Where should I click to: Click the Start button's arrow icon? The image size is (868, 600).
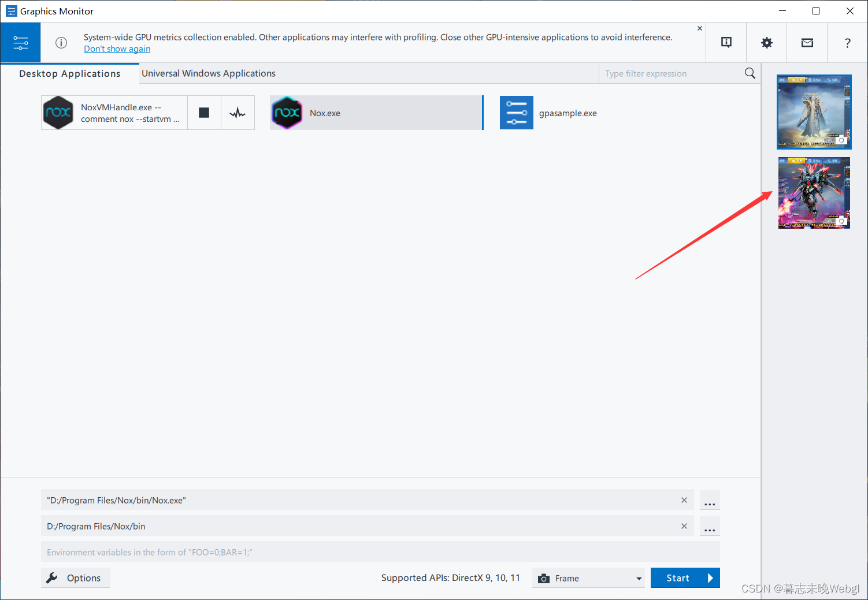coord(710,578)
